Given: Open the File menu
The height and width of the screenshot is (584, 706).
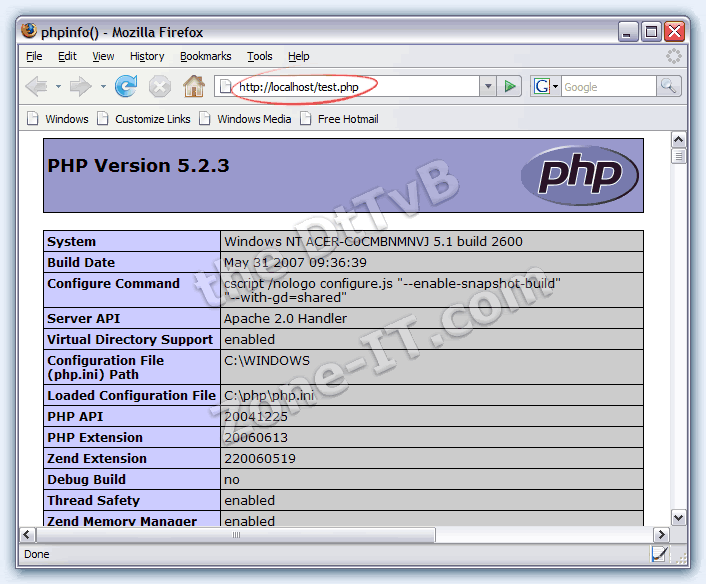Looking at the screenshot, I should [34, 56].
